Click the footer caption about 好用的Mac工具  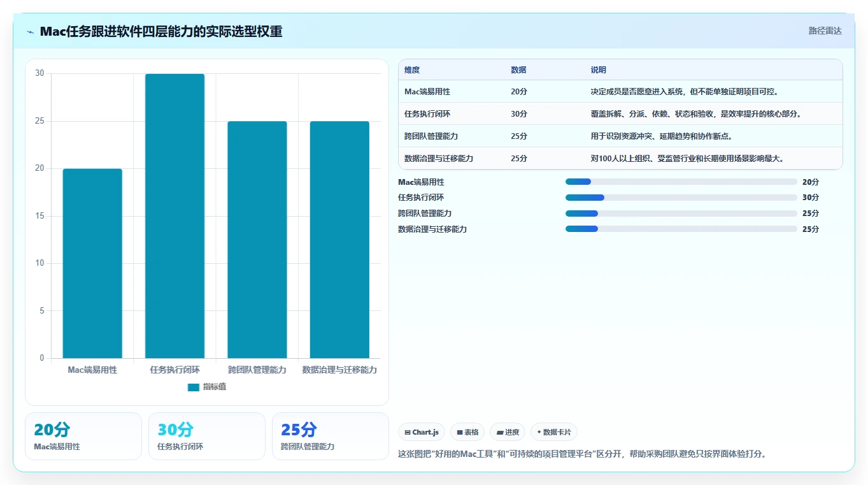[x=582, y=454]
